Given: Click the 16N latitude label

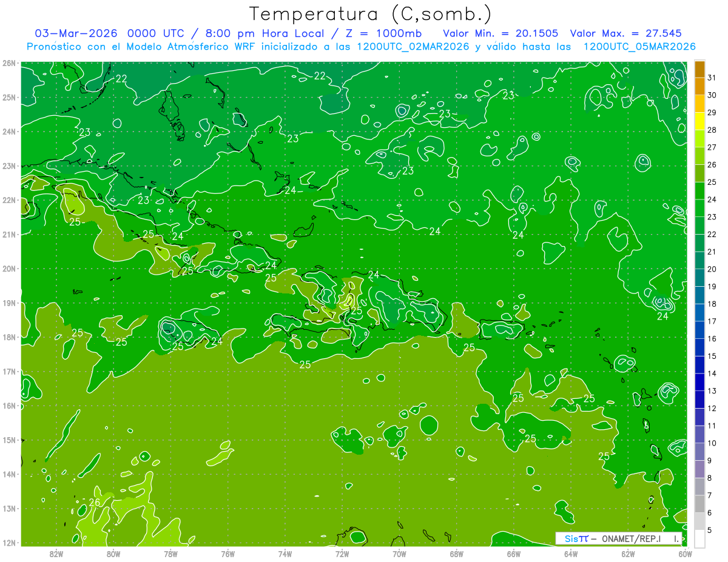Looking at the screenshot, I should click(x=9, y=406).
